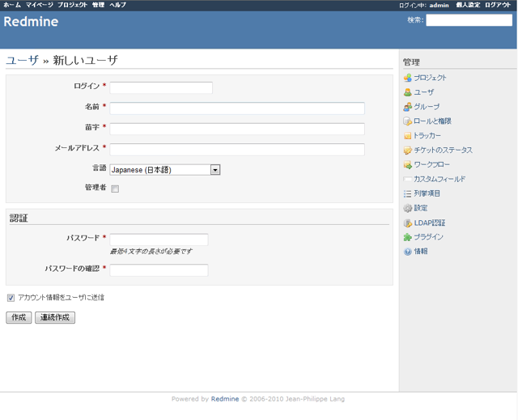
Task: Click the プロジェクト sidebar icon
Action: coord(407,78)
